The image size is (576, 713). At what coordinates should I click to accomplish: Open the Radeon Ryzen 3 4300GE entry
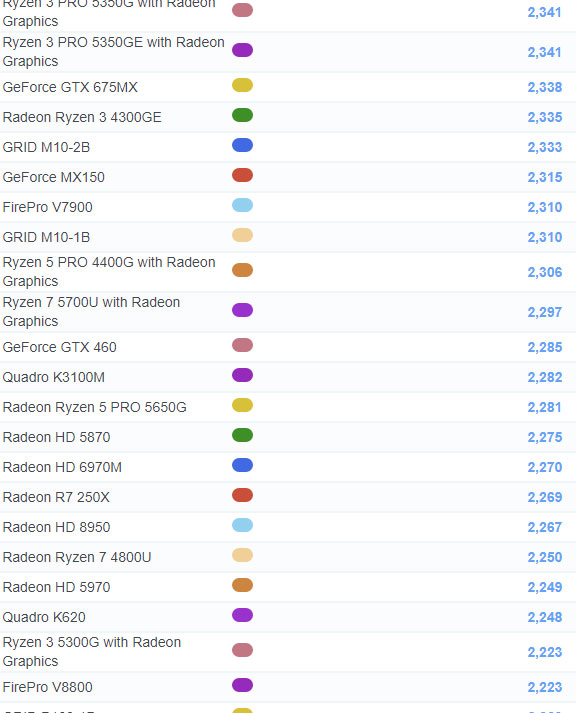(82, 117)
